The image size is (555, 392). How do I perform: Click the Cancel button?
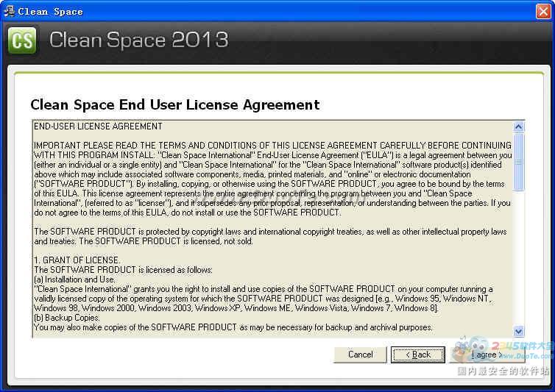360,354
